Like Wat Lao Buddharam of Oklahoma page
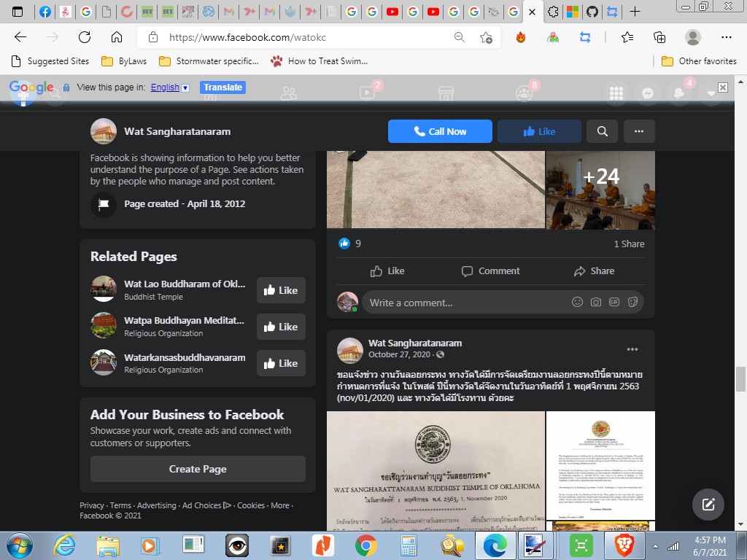The image size is (747, 560). pyautogui.click(x=281, y=290)
